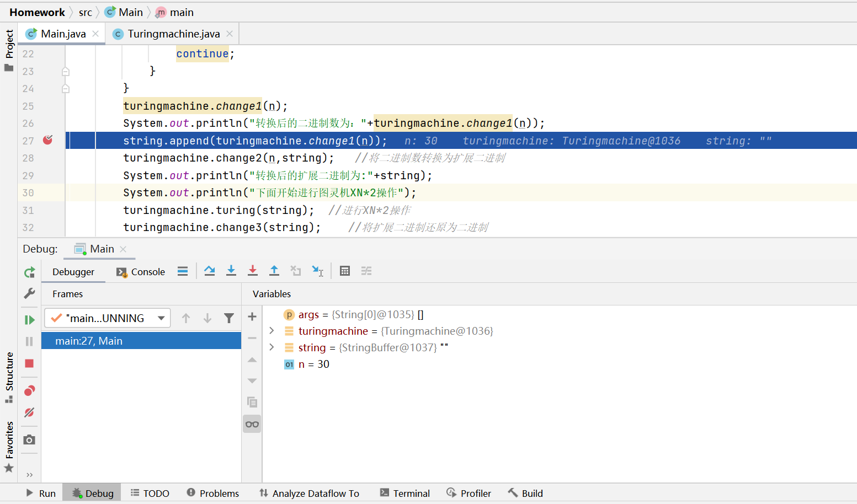This screenshot has height=504, width=857.
Task: Open the Run tool window
Action: [x=41, y=494]
